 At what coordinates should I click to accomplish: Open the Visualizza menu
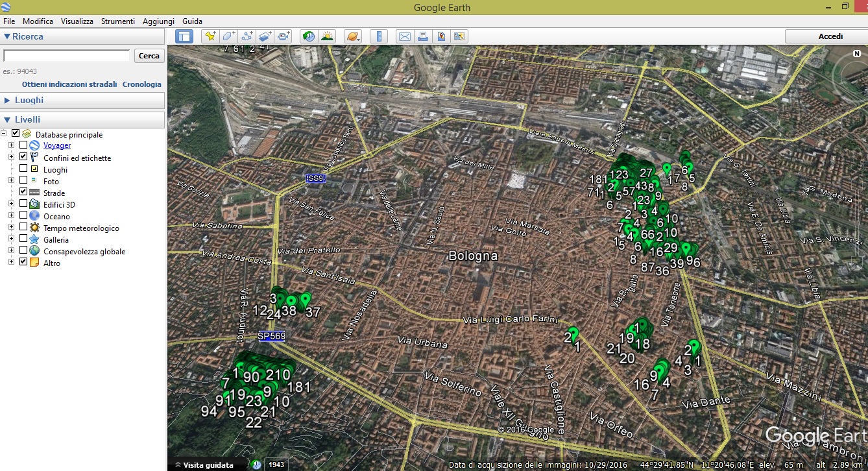(x=77, y=21)
